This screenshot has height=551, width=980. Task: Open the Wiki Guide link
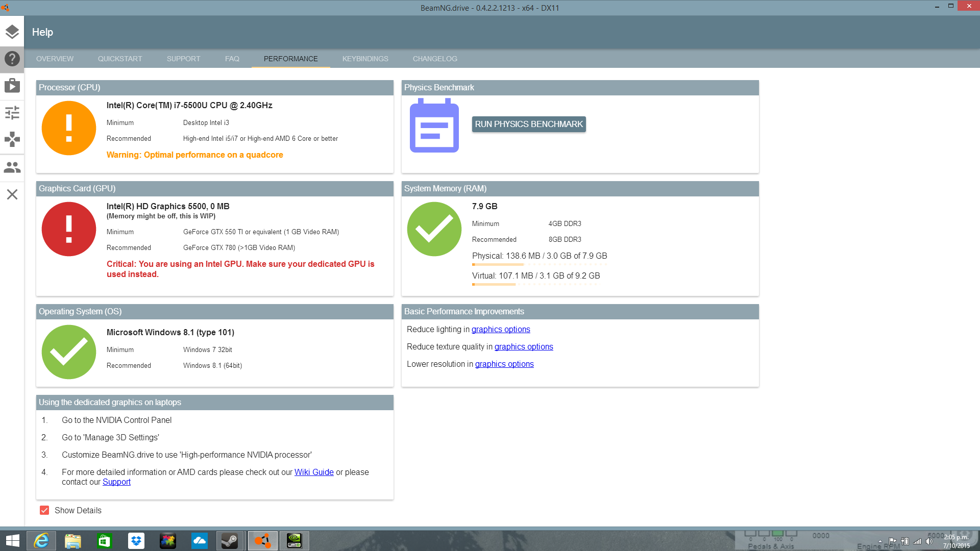[314, 472]
